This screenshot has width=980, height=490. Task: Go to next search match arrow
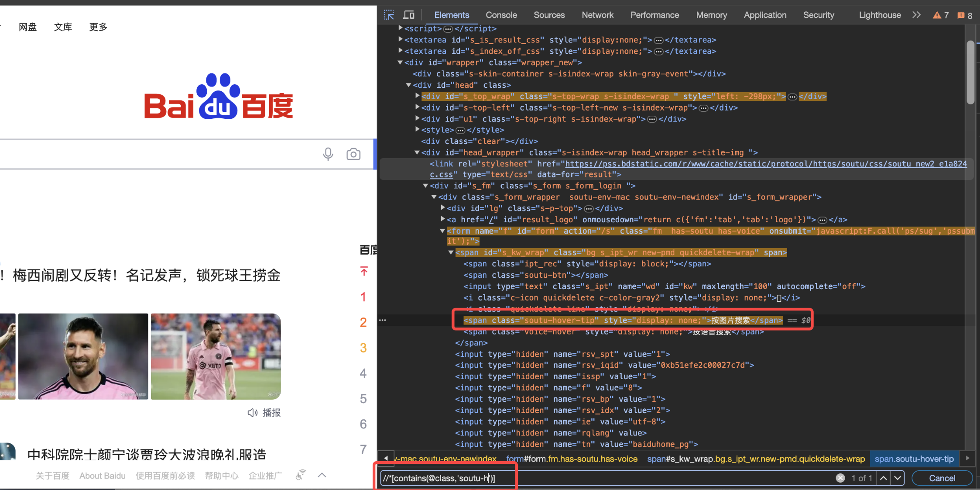[x=898, y=478]
